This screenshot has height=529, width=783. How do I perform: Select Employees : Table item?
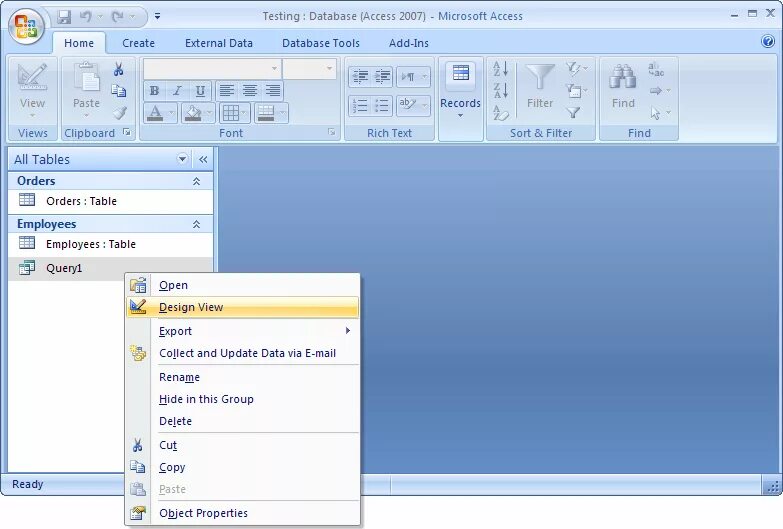coord(110,244)
